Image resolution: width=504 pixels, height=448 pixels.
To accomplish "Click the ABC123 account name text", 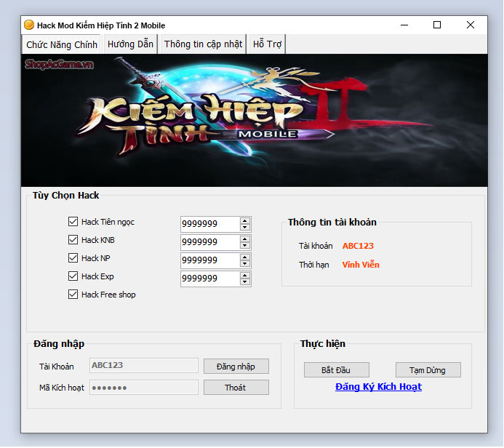I will point(358,246).
